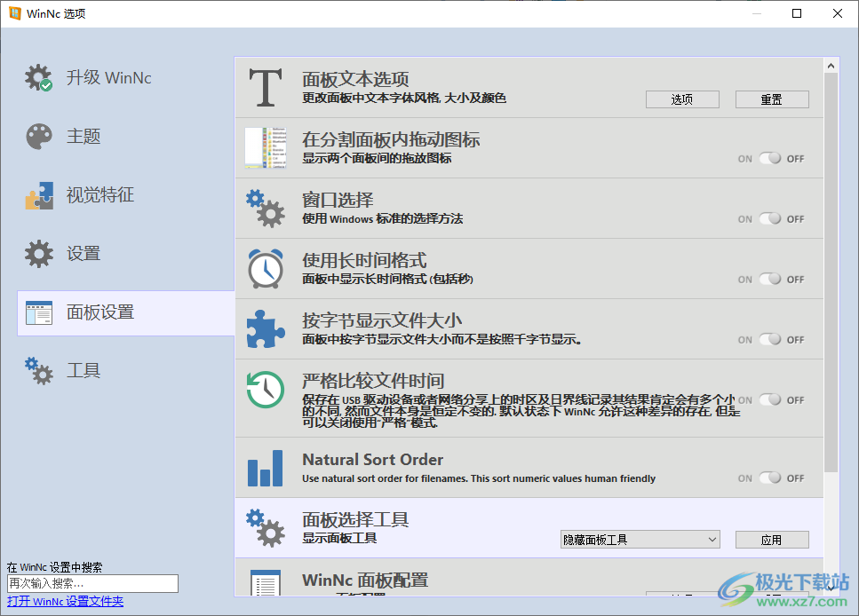Toggle the 按字节显示文件大小 switch
859x616 pixels.
pyautogui.click(x=770, y=339)
